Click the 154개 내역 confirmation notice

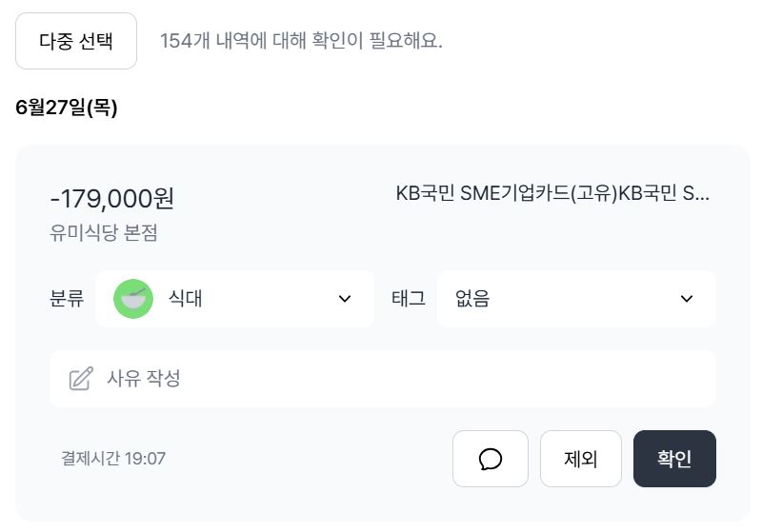click(301, 41)
